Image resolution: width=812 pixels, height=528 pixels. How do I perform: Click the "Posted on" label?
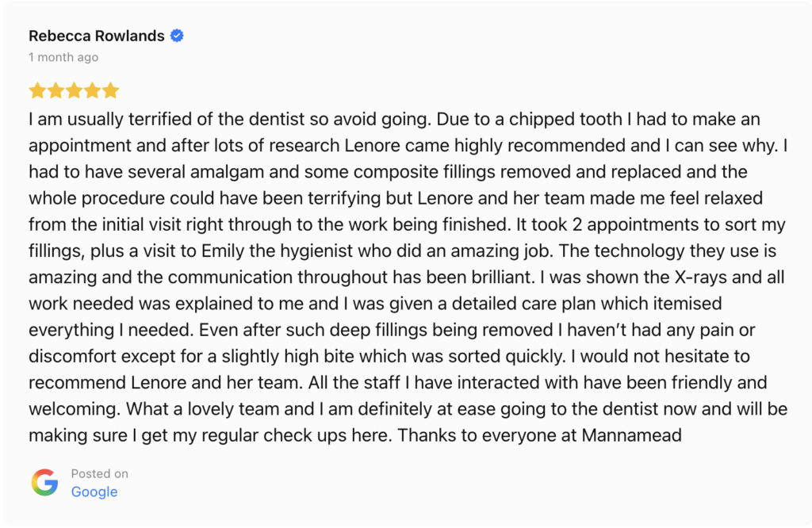coord(99,473)
